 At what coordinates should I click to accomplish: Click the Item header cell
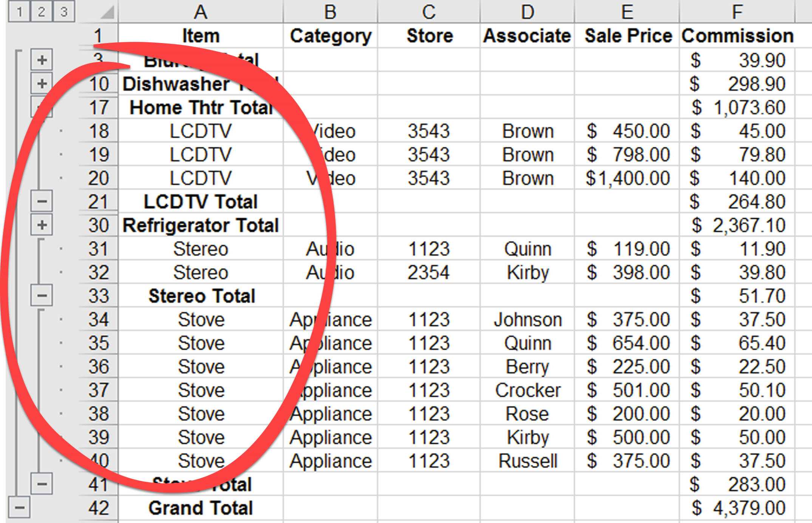(x=201, y=36)
